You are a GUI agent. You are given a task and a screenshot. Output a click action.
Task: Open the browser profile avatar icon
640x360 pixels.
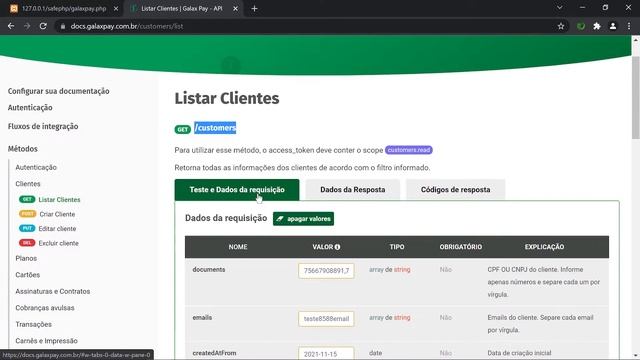(x=613, y=26)
